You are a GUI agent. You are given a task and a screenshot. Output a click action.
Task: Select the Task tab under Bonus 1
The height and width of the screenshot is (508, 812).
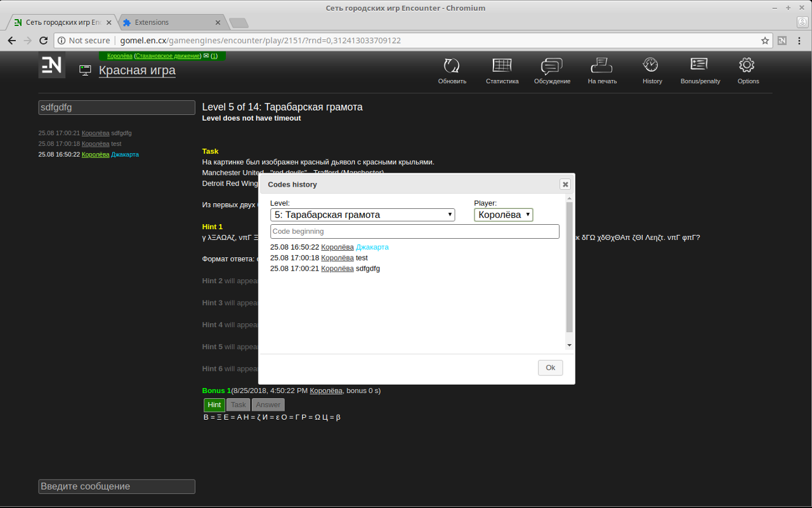[x=239, y=404]
